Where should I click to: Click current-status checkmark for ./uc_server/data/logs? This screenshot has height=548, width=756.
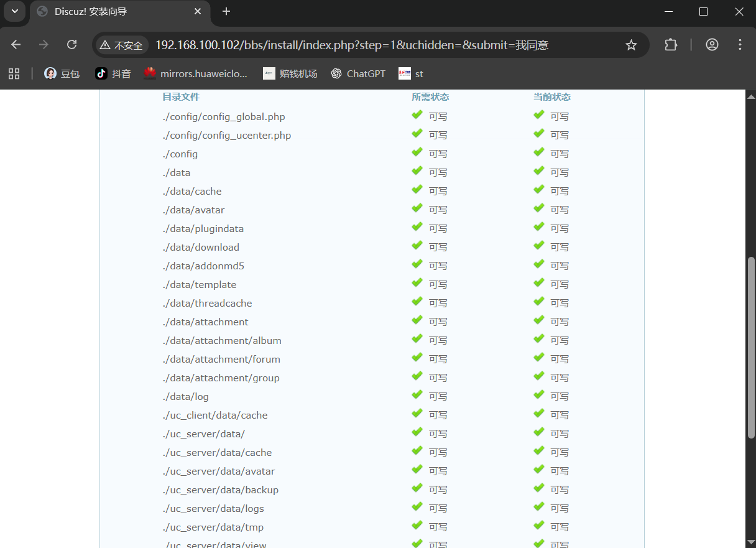pos(539,507)
